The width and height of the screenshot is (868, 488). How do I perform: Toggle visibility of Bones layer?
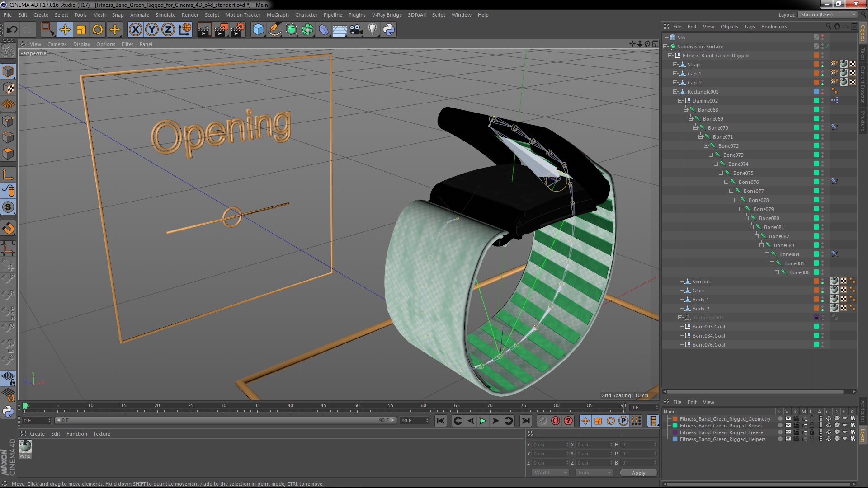click(788, 426)
